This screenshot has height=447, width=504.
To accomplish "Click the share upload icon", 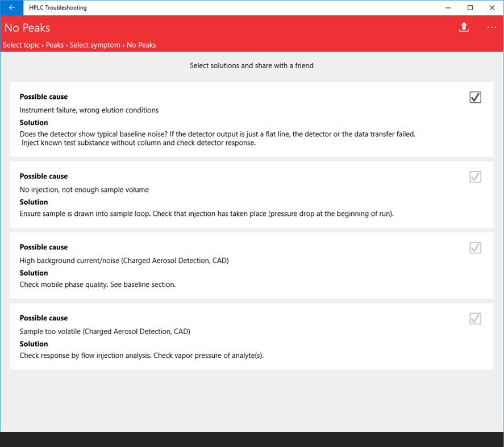I will click(464, 27).
